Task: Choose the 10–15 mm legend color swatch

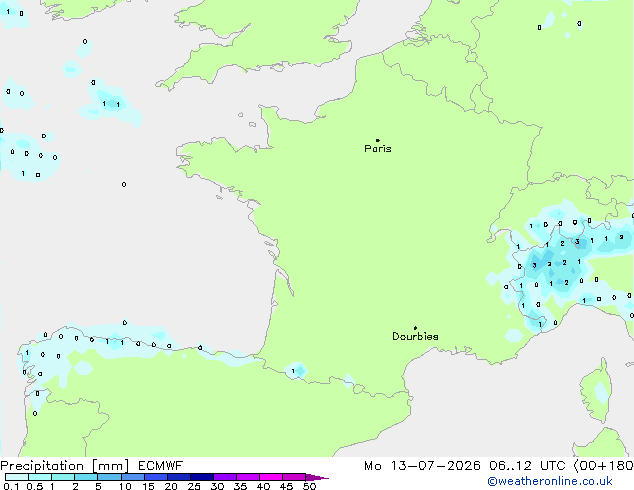Action: tap(133, 477)
